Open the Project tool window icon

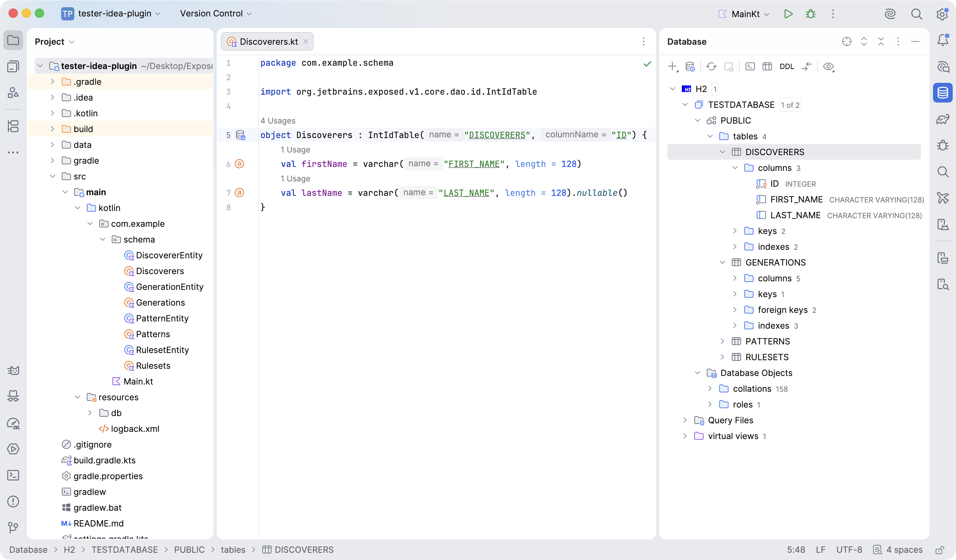click(13, 40)
